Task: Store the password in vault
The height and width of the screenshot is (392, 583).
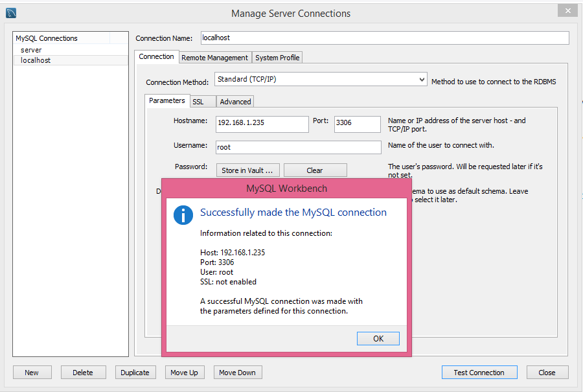Action: click(247, 170)
